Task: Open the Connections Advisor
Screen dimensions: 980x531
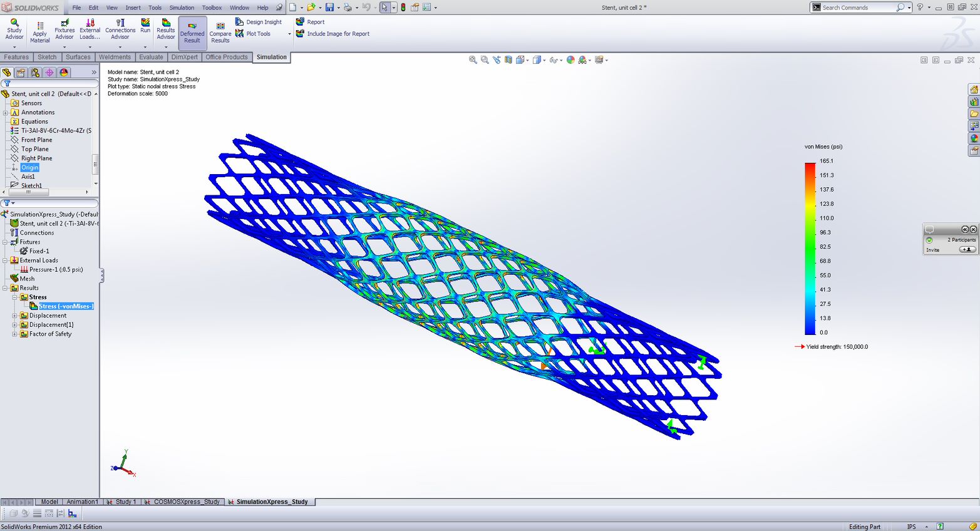Action: tap(120, 29)
